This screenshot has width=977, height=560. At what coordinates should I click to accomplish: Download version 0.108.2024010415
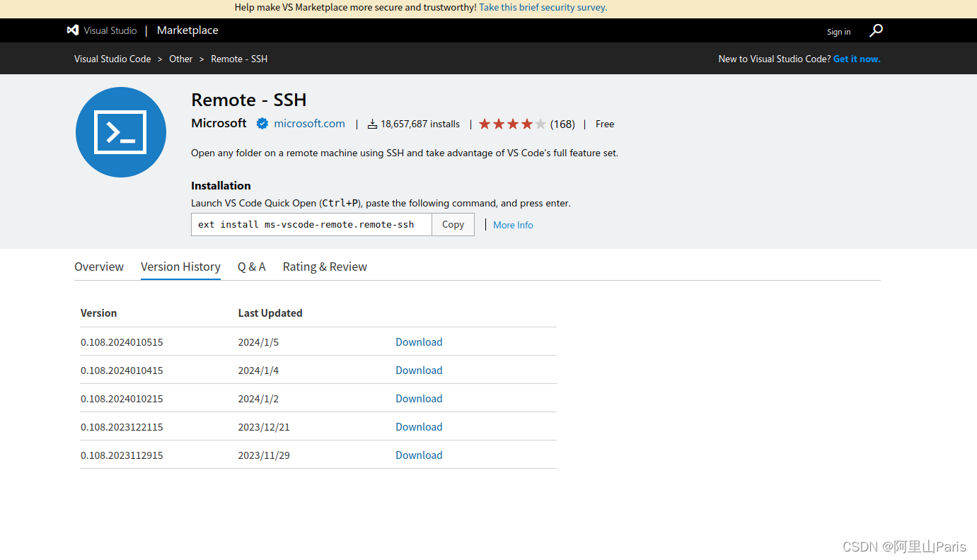(419, 370)
